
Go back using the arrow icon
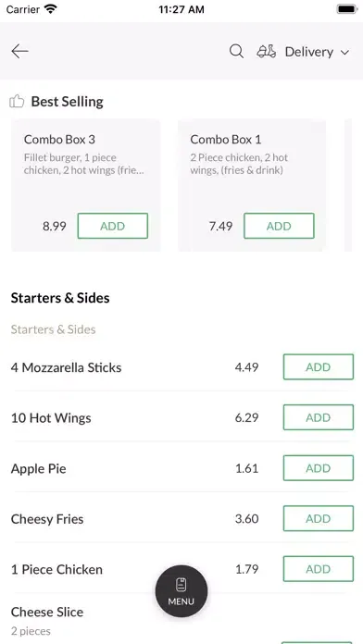(19, 51)
